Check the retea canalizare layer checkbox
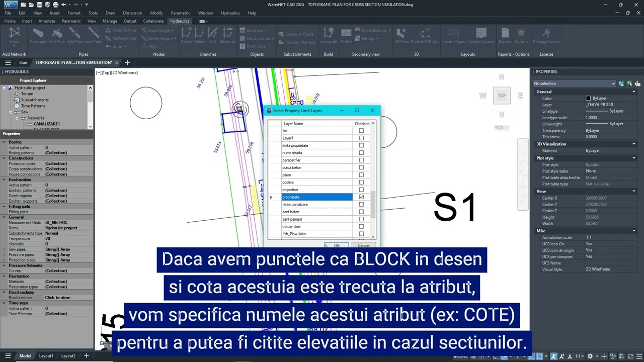The width and height of the screenshot is (644, 362). click(x=361, y=205)
